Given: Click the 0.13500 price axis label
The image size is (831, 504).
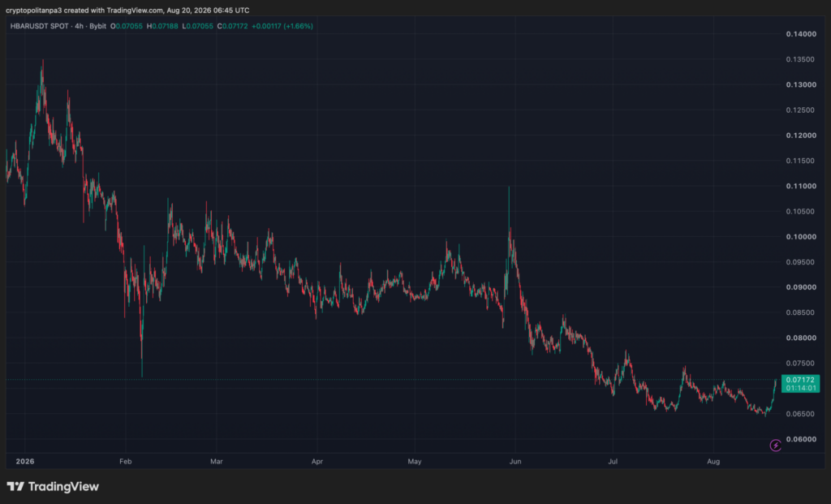Looking at the screenshot, I should (x=801, y=59).
